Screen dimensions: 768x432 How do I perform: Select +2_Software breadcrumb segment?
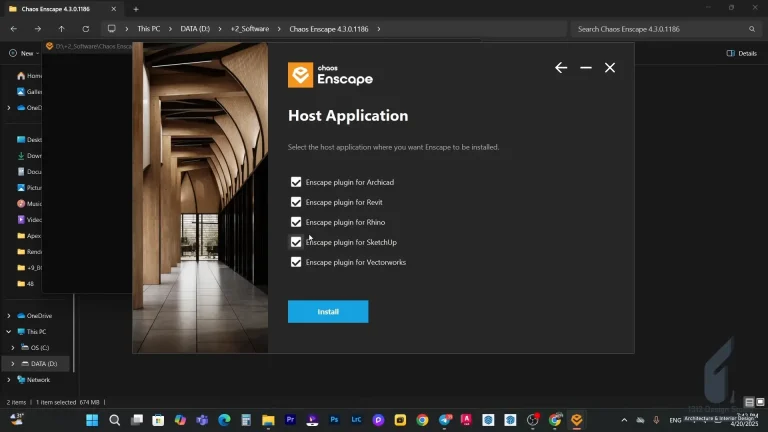coord(250,29)
